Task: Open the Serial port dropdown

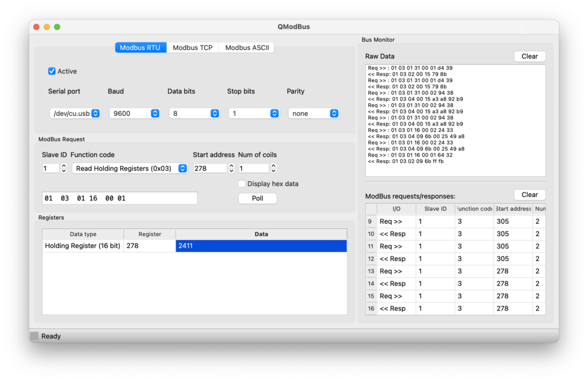Action: tap(75, 114)
